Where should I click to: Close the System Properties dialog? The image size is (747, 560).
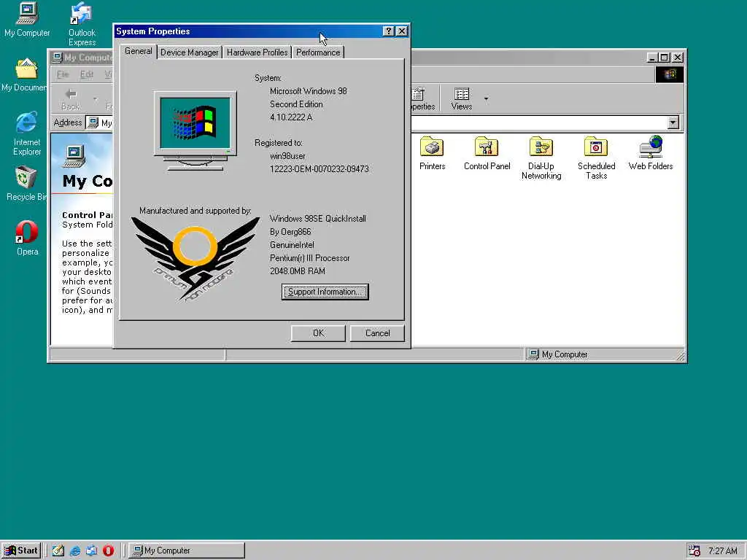402,31
